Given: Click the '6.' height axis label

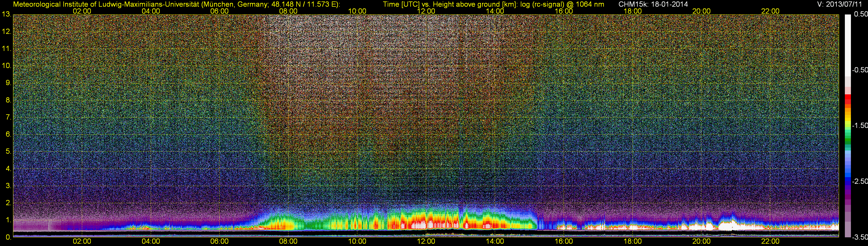Looking at the screenshot, I should point(8,135).
